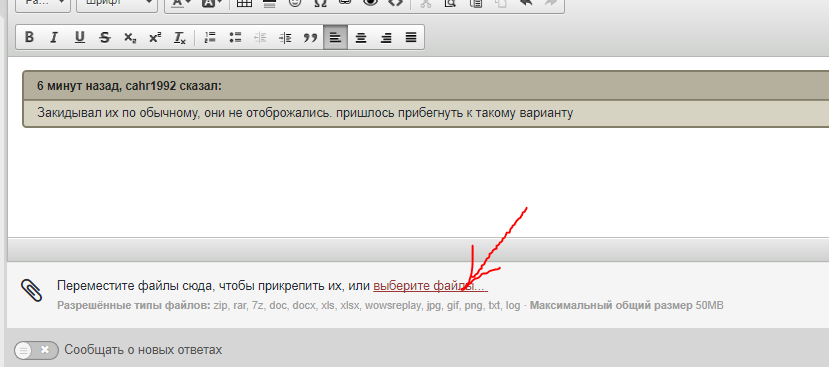
Task: Toggle the 'Сообщать о новых ответах' switch
Action: tap(36, 350)
